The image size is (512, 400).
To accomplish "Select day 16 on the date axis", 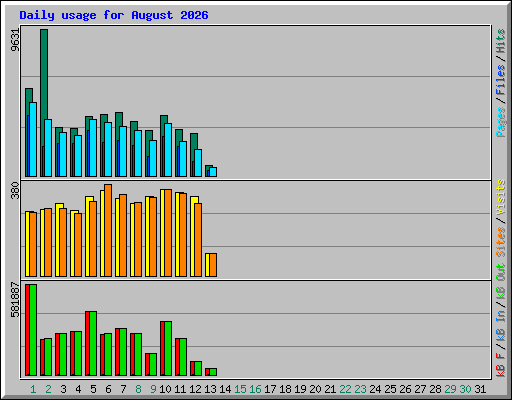I will tap(255, 389).
